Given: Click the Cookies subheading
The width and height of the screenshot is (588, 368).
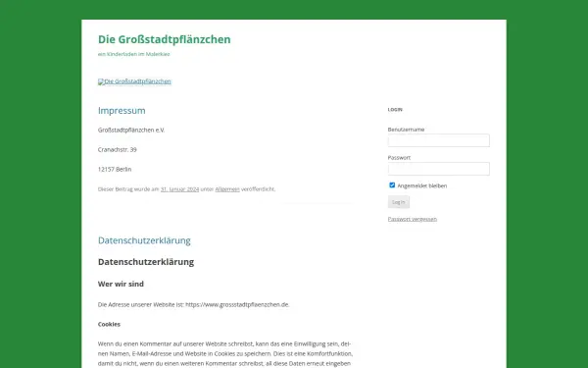Looking at the screenshot, I should tap(109, 324).
